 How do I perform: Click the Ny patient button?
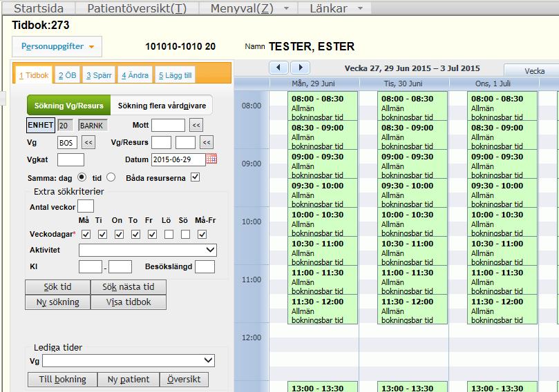[x=129, y=379]
